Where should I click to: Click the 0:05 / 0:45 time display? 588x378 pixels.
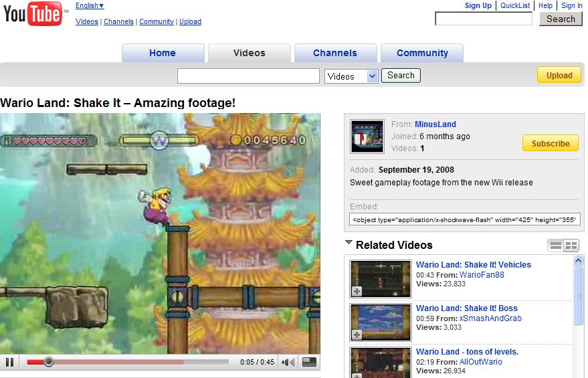(x=258, y=362)
